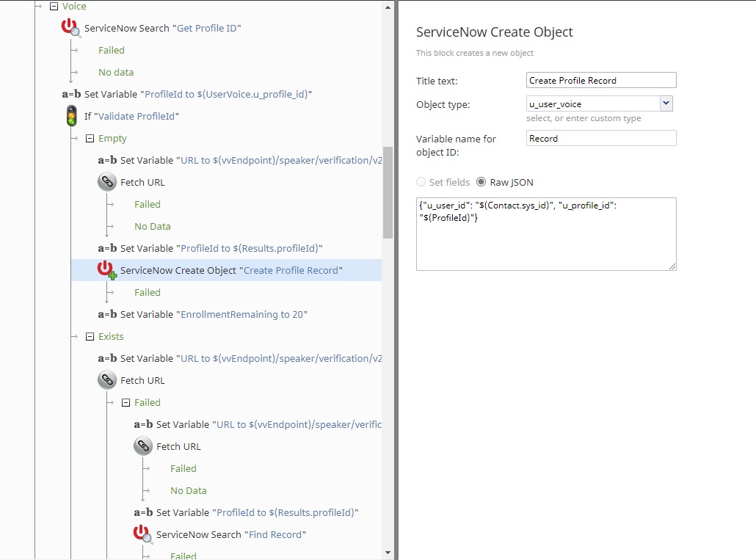Select the "Exists" branch label
The width and height of the screenshot is (756, 560).
tap(111, 336)
